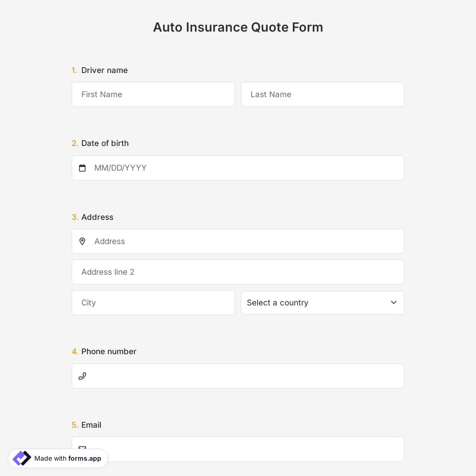Screen dimensions: 476x476
Task: Click the Made with forms.app badge
Action: click(x=58, y=458)
